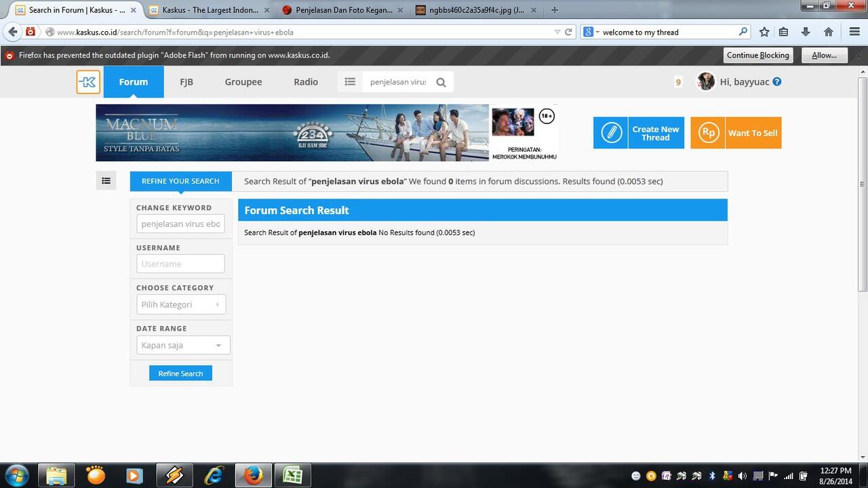The width and height of the screenshot is (868, 488).
Task: Open search engine selector dropdown
Action: point(590,32)
